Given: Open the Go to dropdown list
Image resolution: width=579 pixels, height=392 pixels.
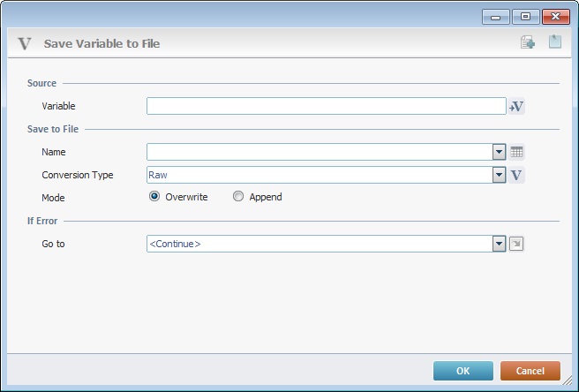Looking at the screenshot, I should 499,244.
